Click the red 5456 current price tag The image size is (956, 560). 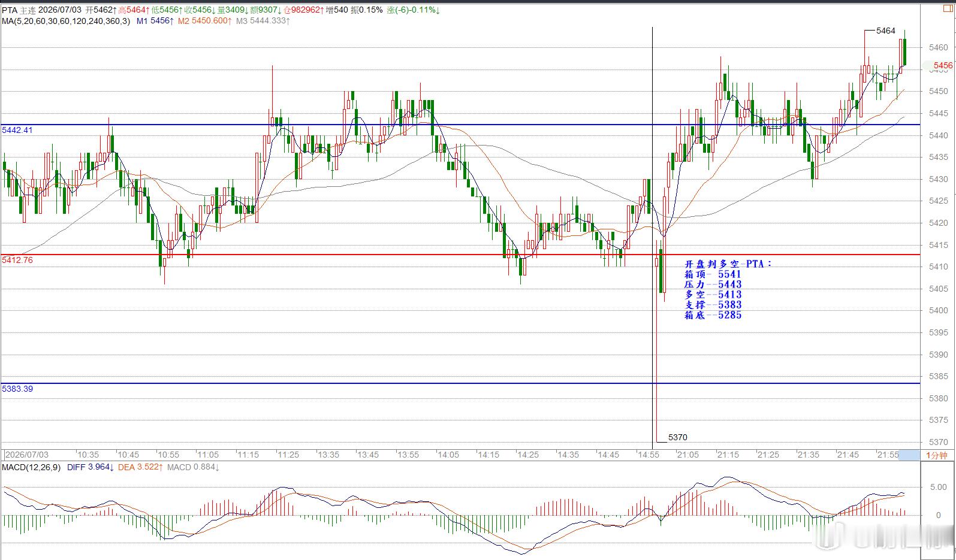pyautogui.click(x=943, y=65)
